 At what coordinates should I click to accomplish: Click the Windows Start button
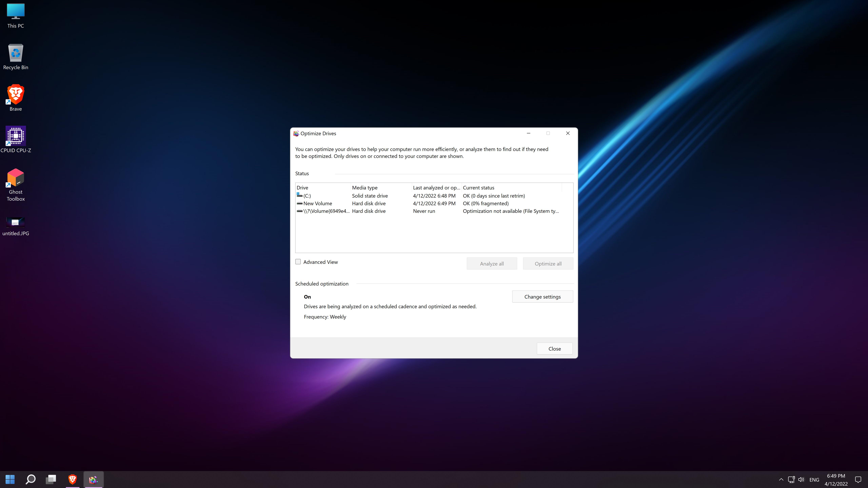point(10,479)
